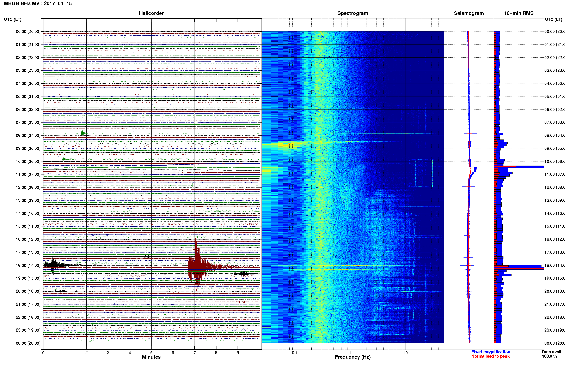Click the Frequency (Hz) axis label
Screen dimensions: 588x368
pyautogui.click(x=353, y=357)
